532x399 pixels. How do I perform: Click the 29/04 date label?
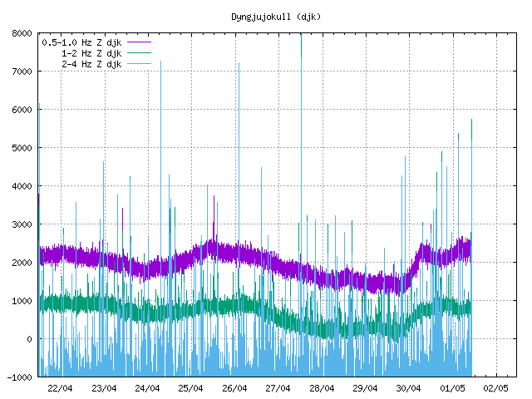(x=365, y=388)
